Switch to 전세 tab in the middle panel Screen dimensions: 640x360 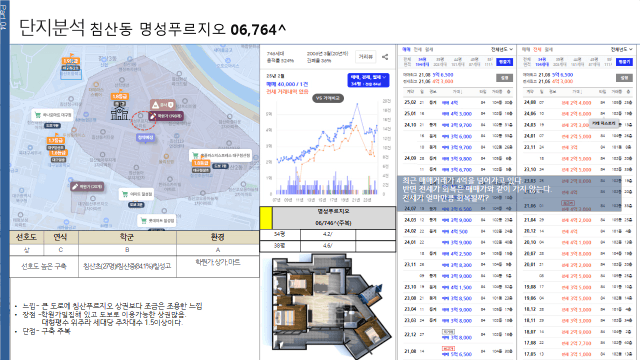(418, 49)
